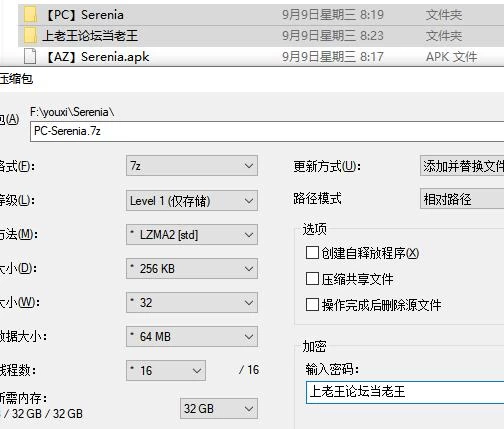Click the 文件夹 type cell of 【PC】Serenia

[444, 15]
